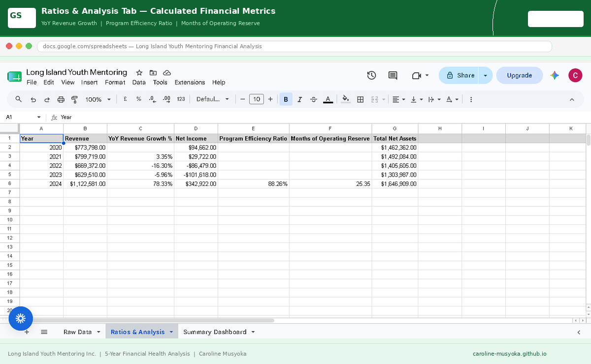The image size is (591, 364).
Task: Open the Data menu
Action: pyautogui.click(x=139, y=82)
